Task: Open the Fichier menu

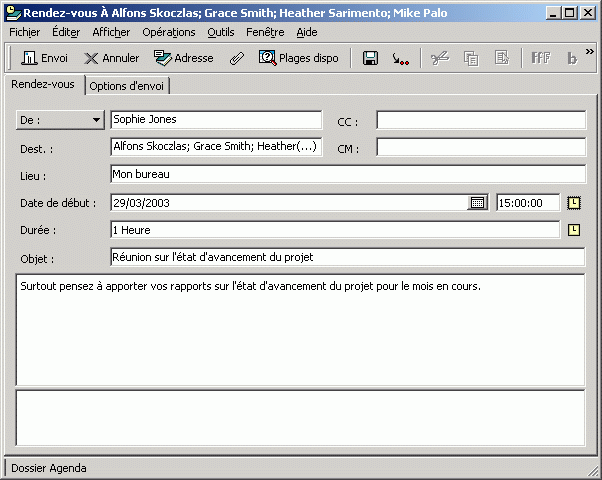Action: tap(25, 32)
